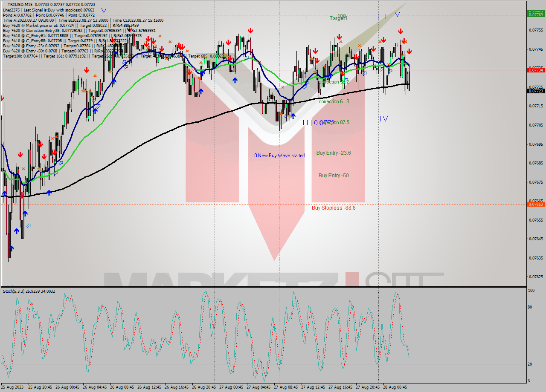Click the green 'Target1' label
This screenshot has height=392, width=546.
(x=339, y=18)
